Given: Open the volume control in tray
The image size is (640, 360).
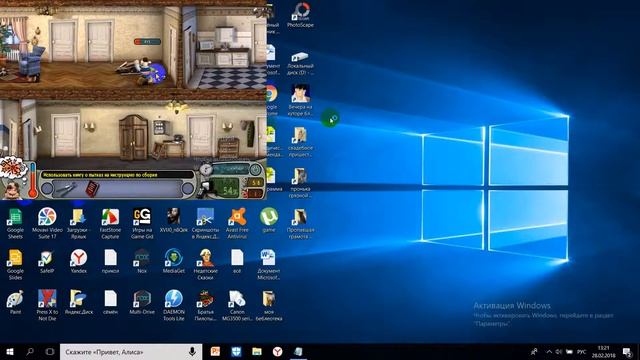Looking at the screenshot, I should pos(558,351).
